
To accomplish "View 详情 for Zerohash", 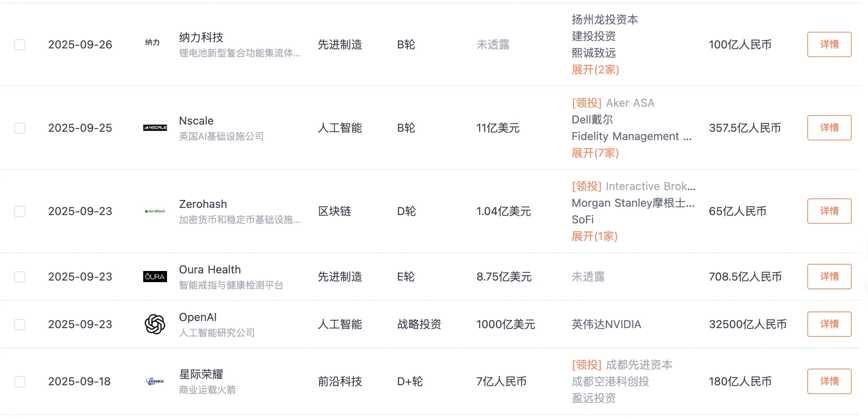I will coord(829,211).
